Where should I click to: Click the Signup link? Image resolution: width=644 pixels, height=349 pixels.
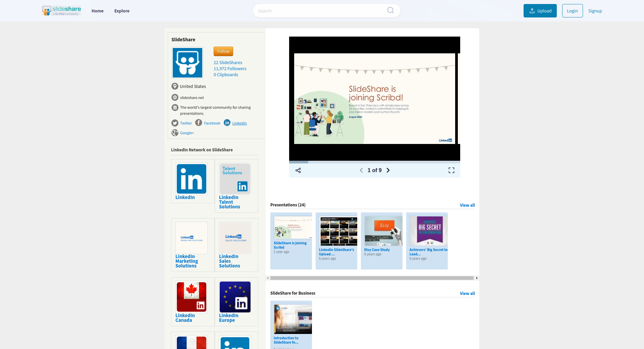pos(595,11)
